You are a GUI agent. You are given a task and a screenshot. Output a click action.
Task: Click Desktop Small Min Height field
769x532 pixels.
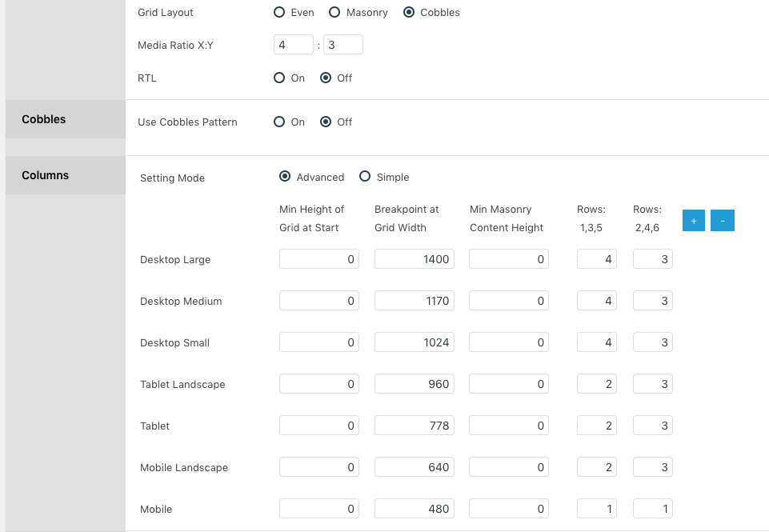point(319,342)
